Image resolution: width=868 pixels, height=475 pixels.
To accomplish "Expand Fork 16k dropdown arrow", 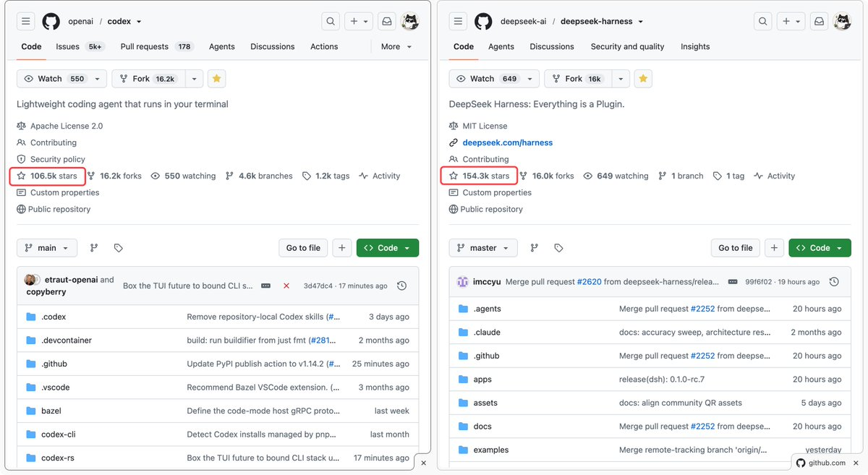I will (621, 79).
